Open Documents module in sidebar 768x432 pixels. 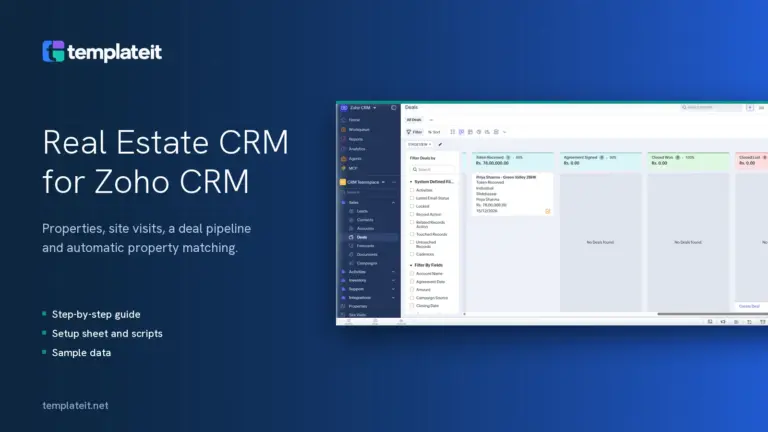[x=367, y=255]
